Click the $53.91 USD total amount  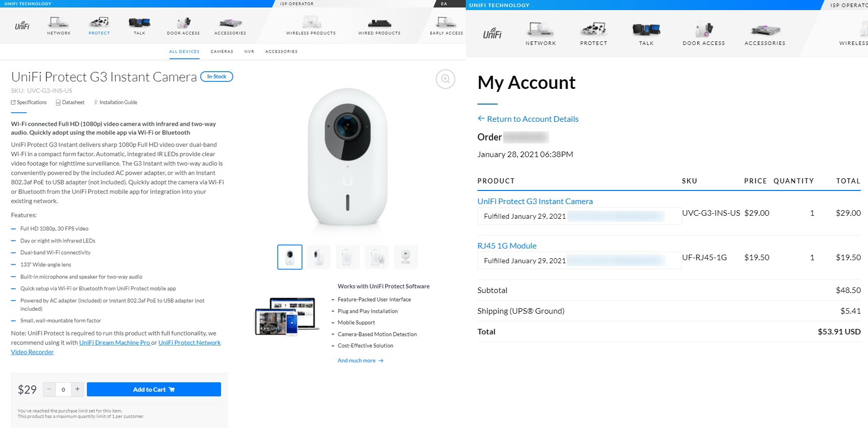click(839, 332)
